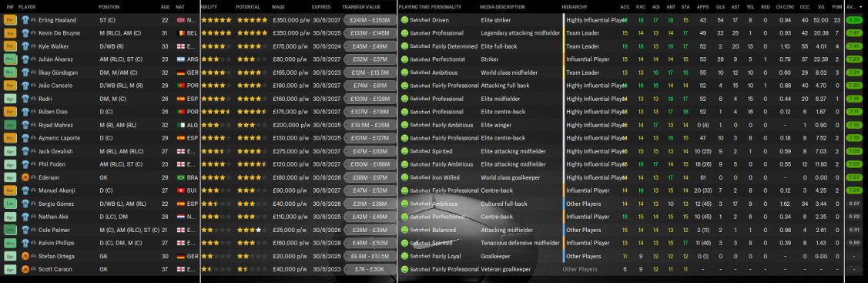Screen dimensions: 868x283
Task: Sort by the APPS column header
Action: pyautogui.click(x=702, y=7)
